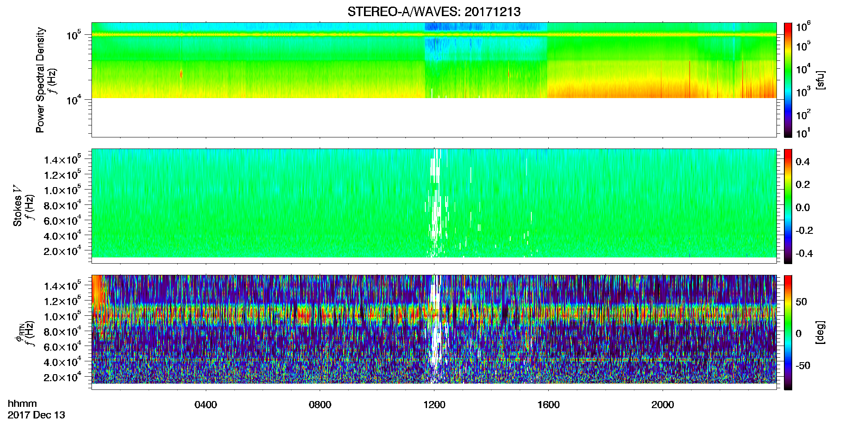Click the Stokes V spectrogram panel
This screenshot has height=447, width=868.
434,206
